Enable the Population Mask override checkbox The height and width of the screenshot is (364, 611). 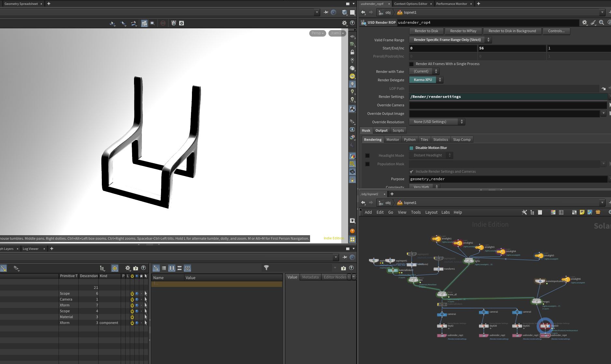click(x=367, y=164)
